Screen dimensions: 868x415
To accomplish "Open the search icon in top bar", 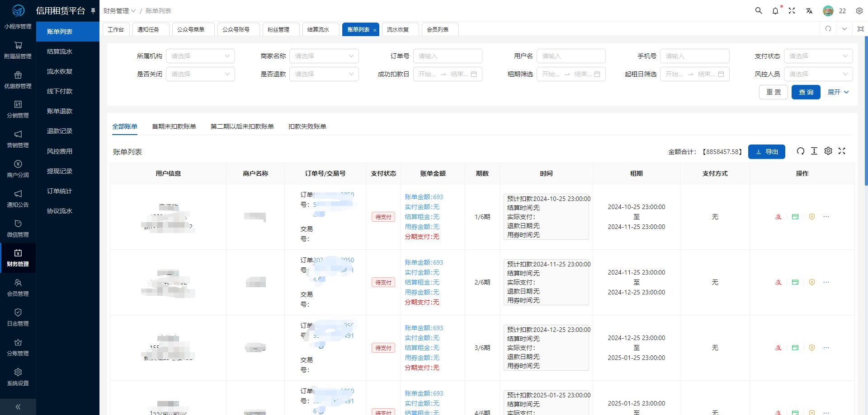I will 759,10.
